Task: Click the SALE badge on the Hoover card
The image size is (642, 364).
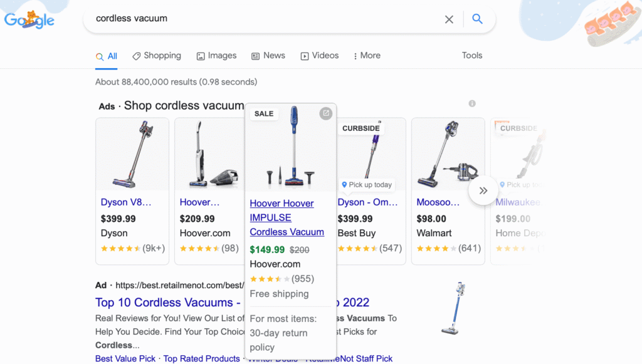Action: tap(263, 113)
